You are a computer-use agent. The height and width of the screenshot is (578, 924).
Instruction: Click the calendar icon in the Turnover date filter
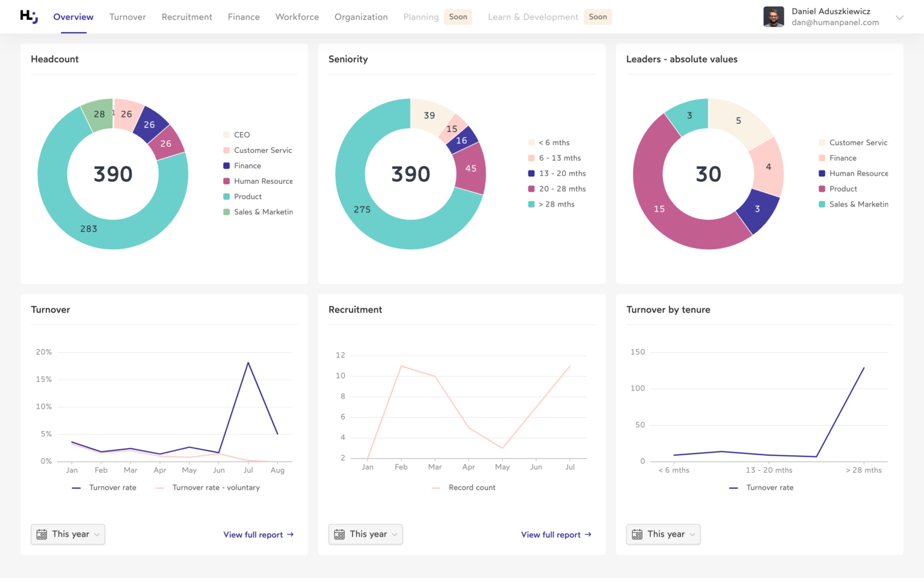pyautogui.click(x=41, y=534)
